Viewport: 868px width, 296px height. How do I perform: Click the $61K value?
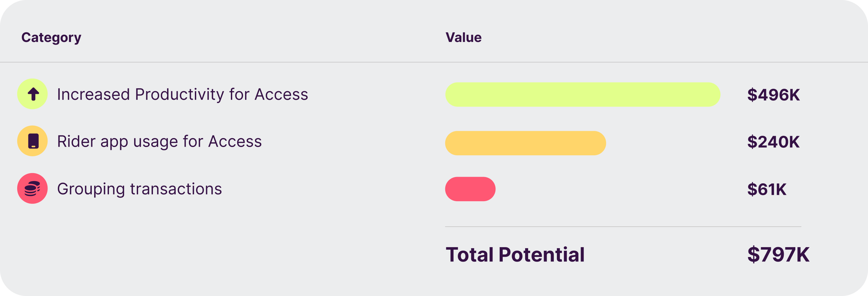[767, 190]
